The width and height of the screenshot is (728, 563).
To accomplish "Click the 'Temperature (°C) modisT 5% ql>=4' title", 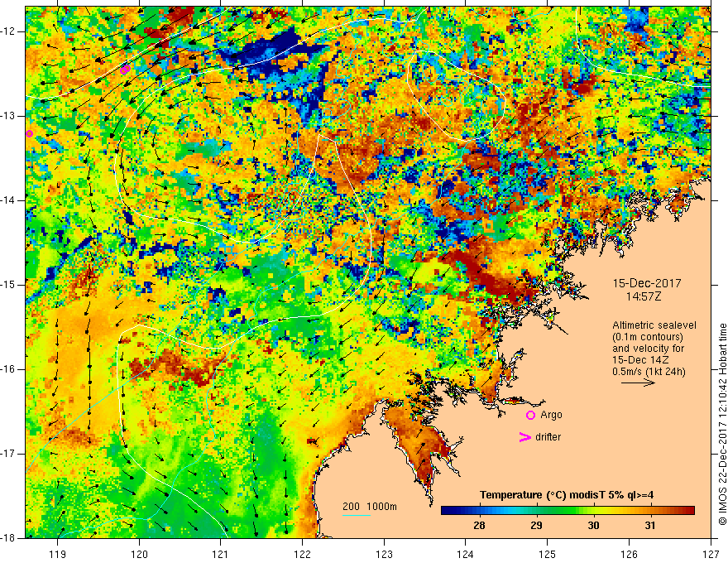I will click(x=567, y=495).
